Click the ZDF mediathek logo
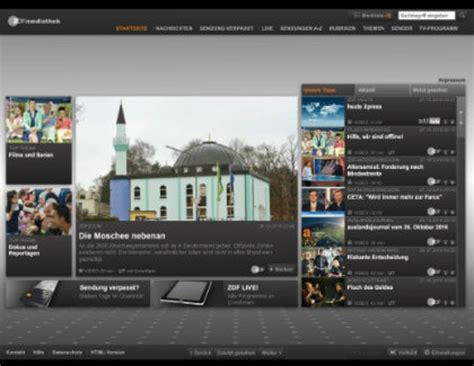This screenshot has width=474, height=366. [x=34, y=21]
